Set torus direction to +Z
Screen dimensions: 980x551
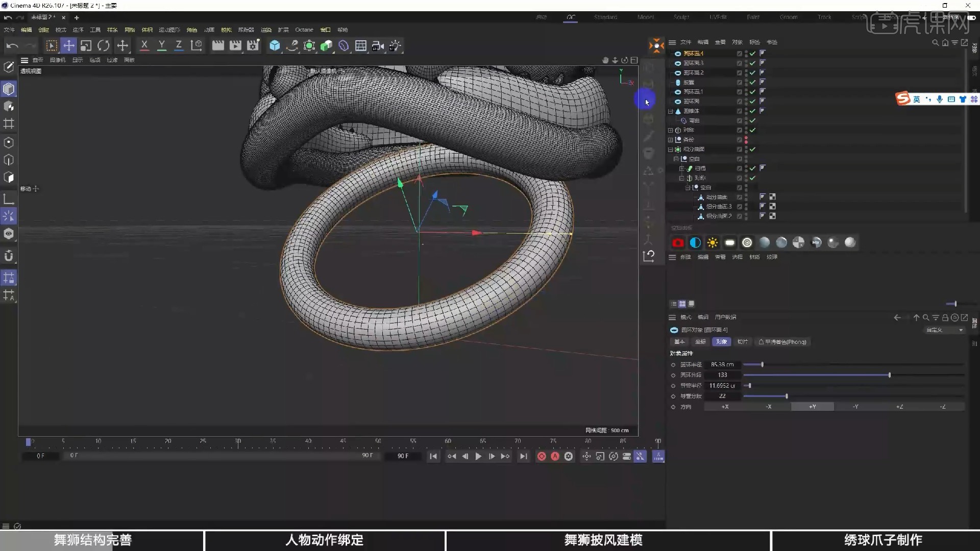point(899,407)
